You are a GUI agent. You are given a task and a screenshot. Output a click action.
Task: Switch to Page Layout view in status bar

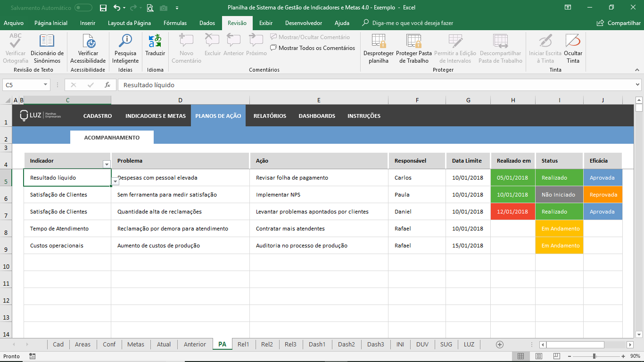(x=538, y=356)
